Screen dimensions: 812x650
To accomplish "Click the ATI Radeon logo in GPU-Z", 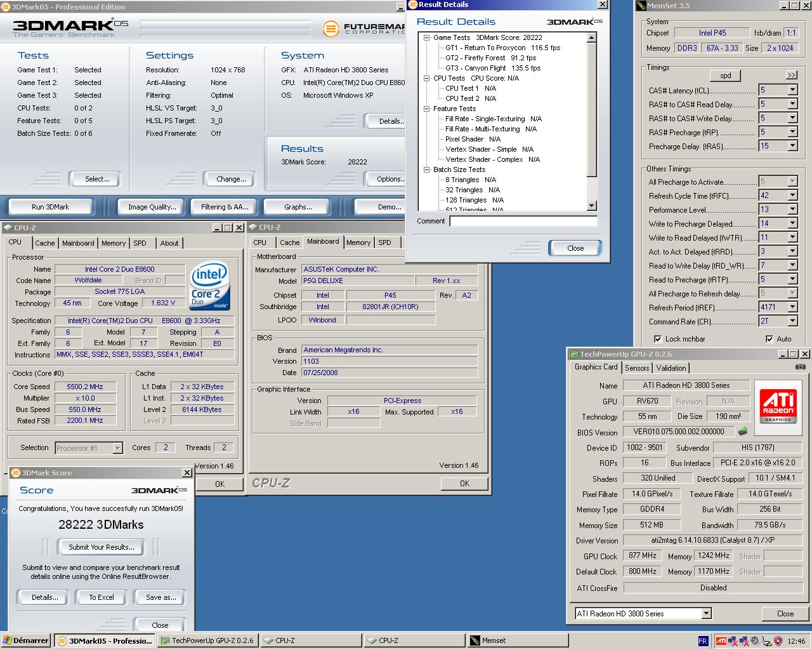I will pos(778,406).
